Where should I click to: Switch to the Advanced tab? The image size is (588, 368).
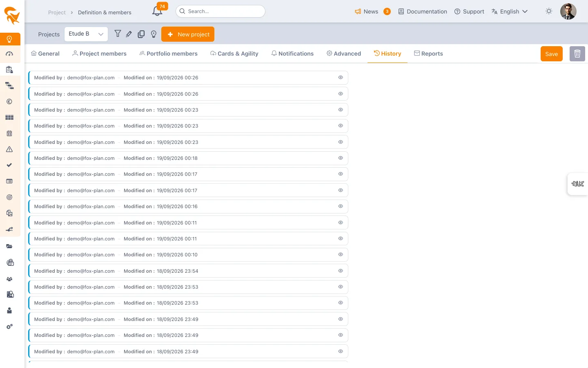click(x=344, y=54)
